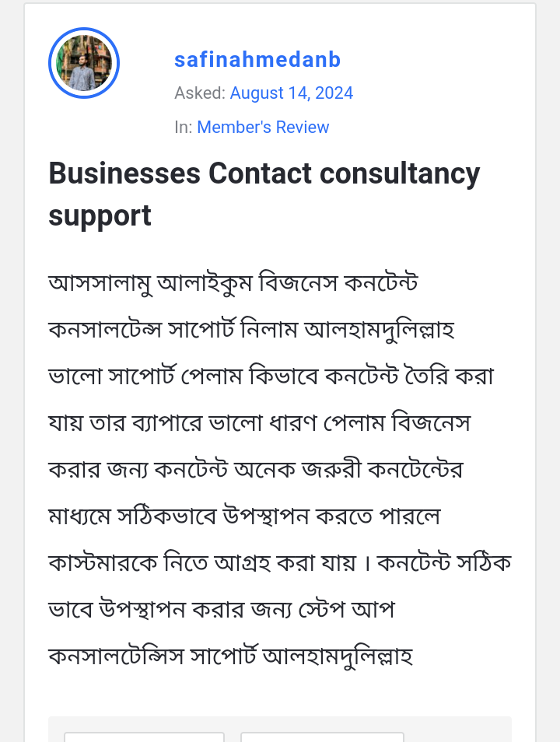Open safinahmedanb's profile picture
The image size is (560, 742).
[x=84, y=63]
